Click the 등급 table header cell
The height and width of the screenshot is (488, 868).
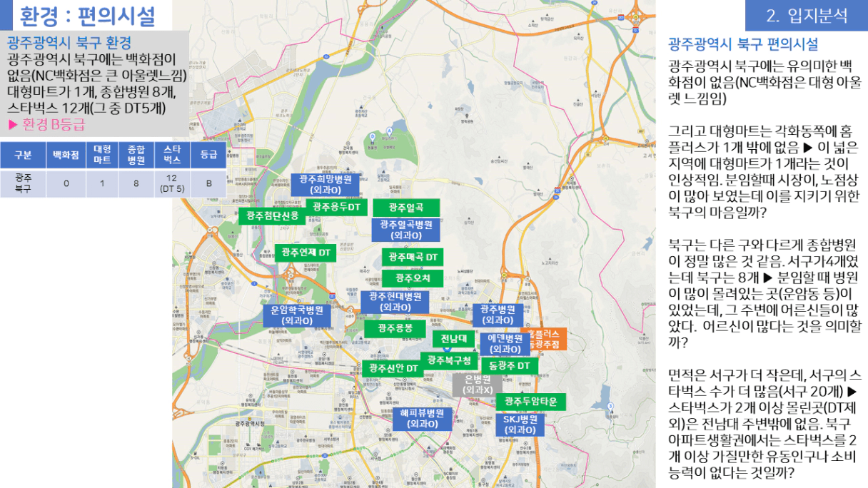tap(208, 155)
